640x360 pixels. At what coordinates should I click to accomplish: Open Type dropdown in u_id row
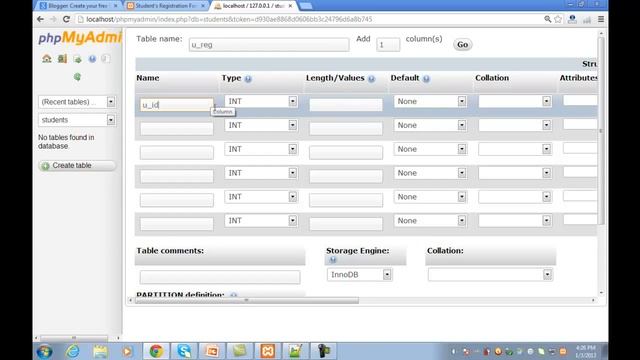(261, 101)
